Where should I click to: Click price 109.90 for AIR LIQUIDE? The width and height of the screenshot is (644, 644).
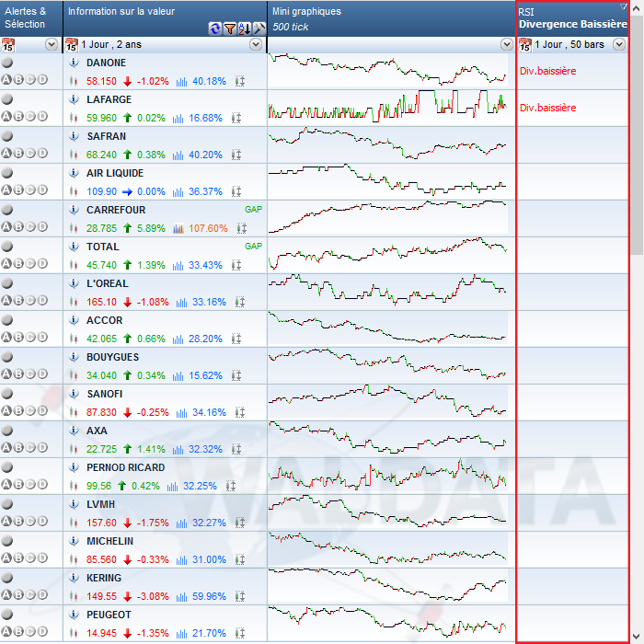pos(101,191)
